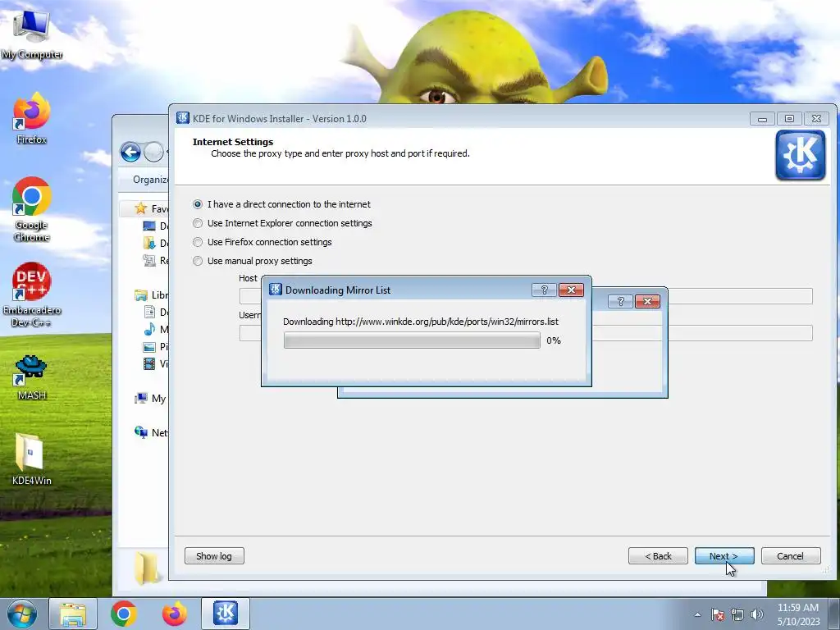
Task: Select the Libraries item in Explorer sidebar
Action: [x=152, y=295]
